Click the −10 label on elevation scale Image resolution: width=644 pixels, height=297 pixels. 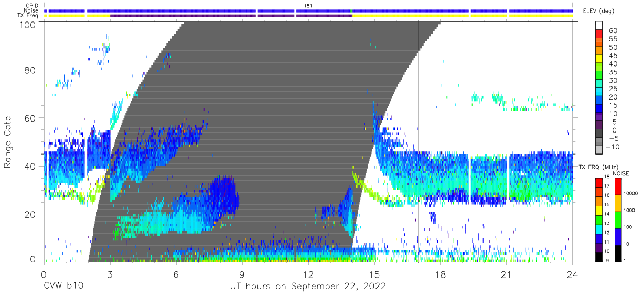(613, 147)
